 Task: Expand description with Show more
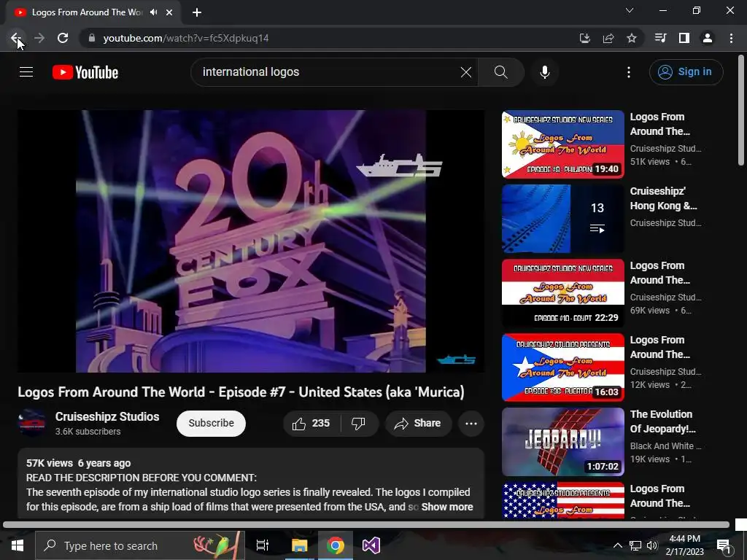(x=447, y=507)
